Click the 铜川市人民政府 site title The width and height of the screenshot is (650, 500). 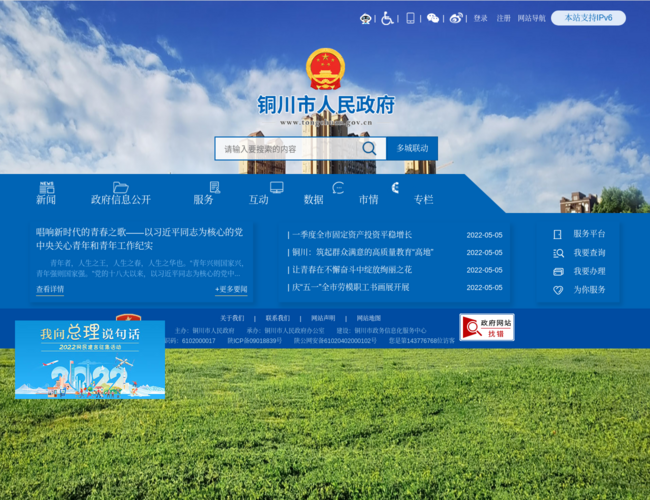pyautogui.click(x=326, y=104)
